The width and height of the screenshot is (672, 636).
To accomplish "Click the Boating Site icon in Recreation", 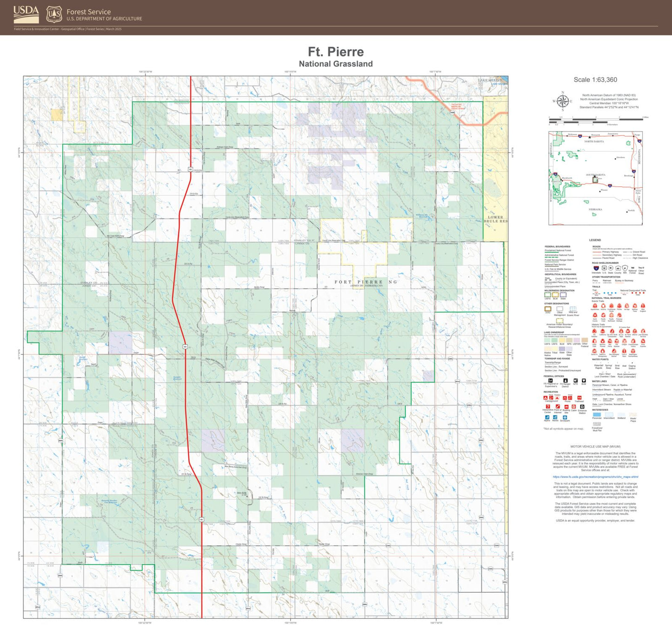I will tap(566, 407).
